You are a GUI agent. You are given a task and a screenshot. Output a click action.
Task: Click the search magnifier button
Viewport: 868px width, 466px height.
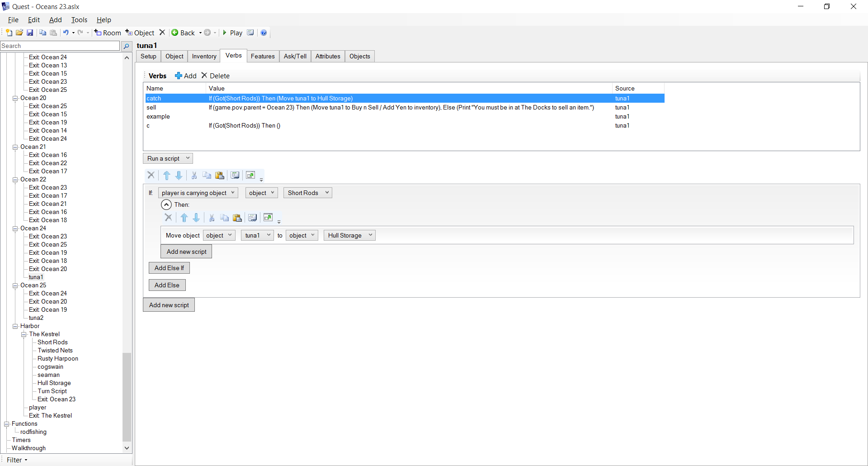coord(127,46)
